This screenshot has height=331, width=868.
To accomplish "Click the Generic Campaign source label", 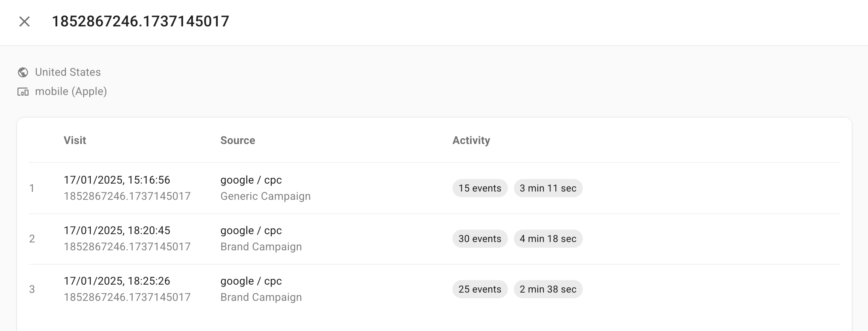I will pyautogui.click(x=265, y=196).
